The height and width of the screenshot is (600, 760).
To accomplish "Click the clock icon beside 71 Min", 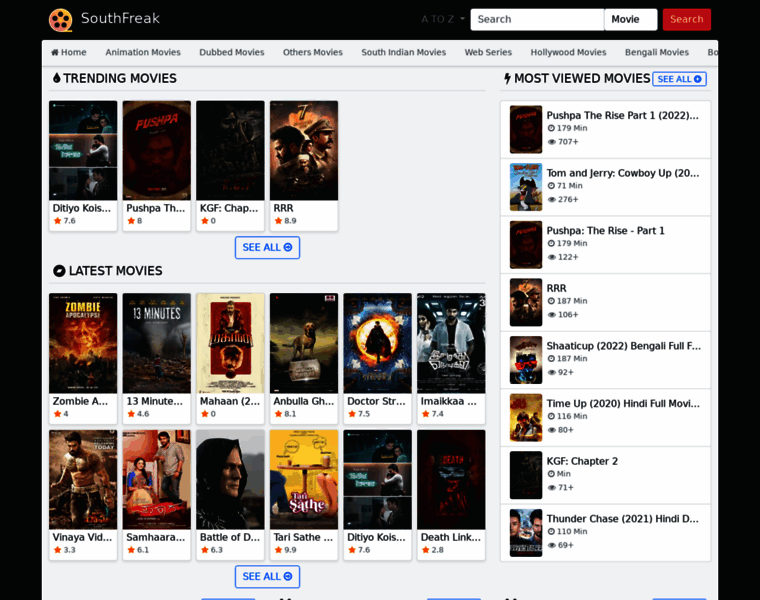I will click(551, 186).
